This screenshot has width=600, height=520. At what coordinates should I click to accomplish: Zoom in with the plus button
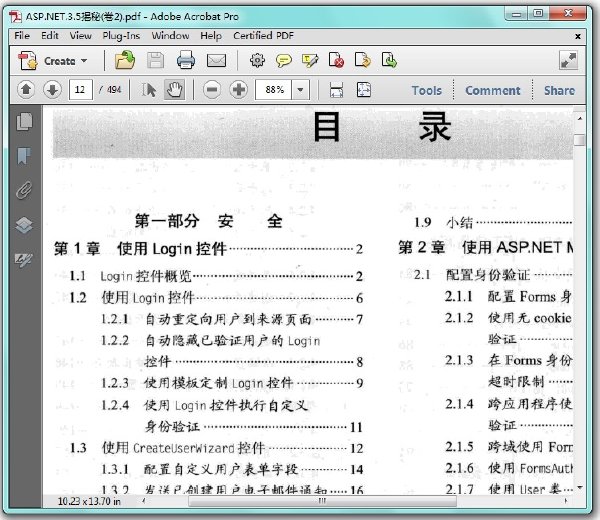coord(238,90)
